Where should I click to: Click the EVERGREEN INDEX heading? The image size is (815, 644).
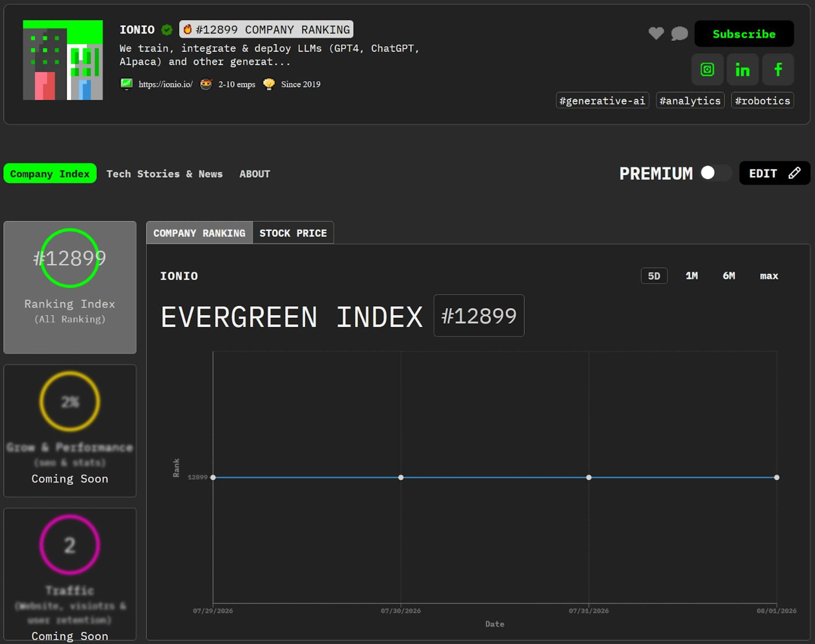(292, 317)
